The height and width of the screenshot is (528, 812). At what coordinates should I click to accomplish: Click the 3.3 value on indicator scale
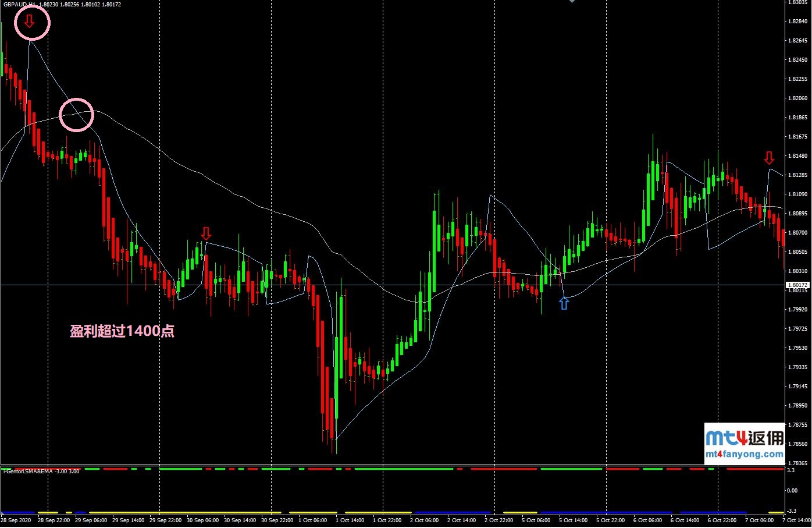click(790, 470)
